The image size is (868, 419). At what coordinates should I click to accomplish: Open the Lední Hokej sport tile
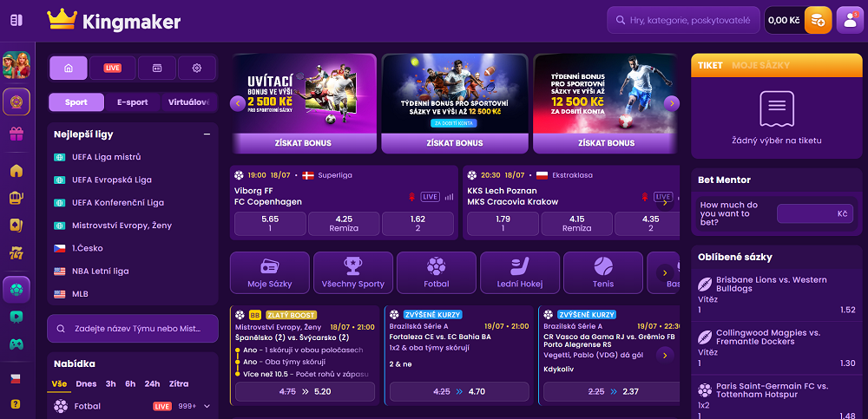point(520,272)
